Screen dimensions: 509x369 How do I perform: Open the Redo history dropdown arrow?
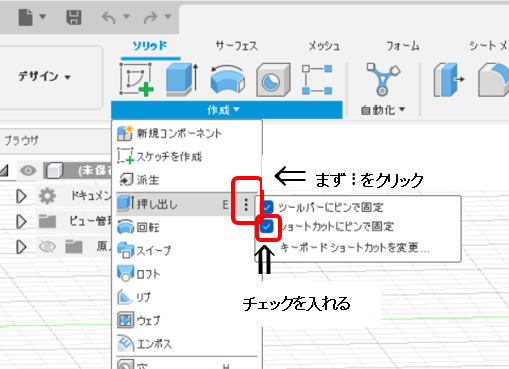point(168,16)
